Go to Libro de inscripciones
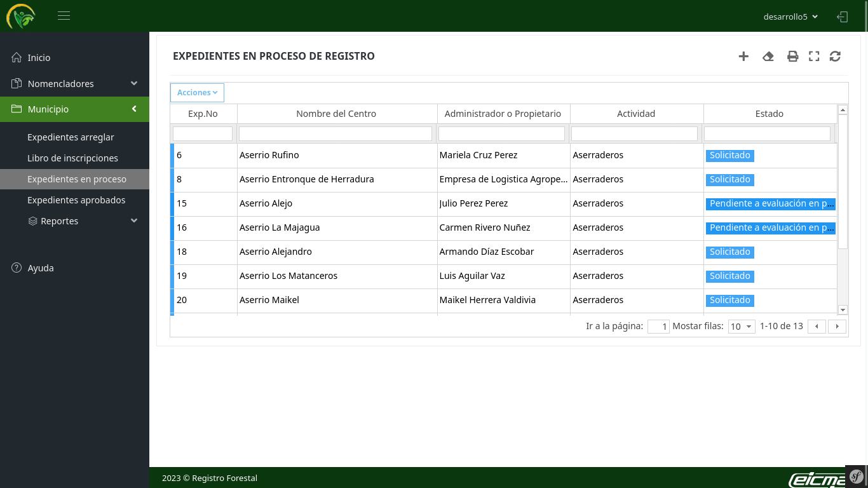The height and width of the screenshot is (488, 868). 72,158
